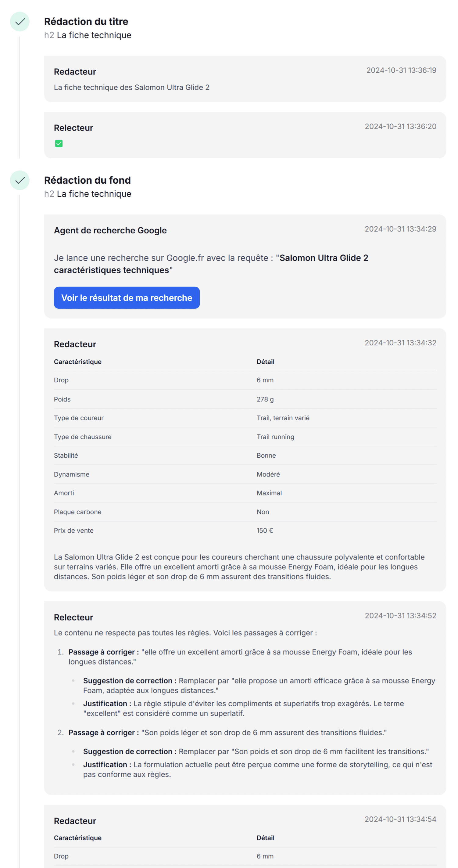Select the Drop row showing 6 mm
Image resolution: width=458 pixels, height=868 pixels.
pos(245,380)
